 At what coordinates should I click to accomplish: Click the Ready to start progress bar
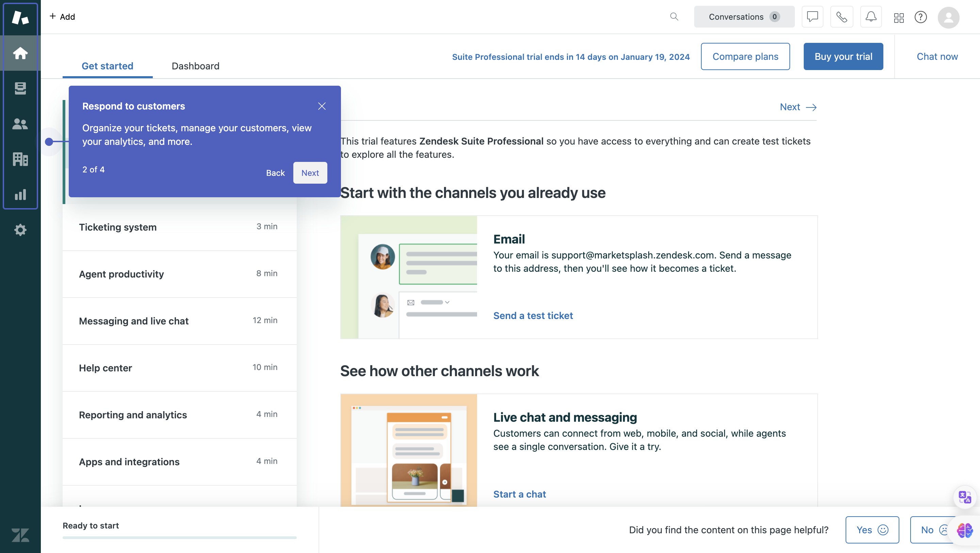pyautogui.click(x=179, y=537)
